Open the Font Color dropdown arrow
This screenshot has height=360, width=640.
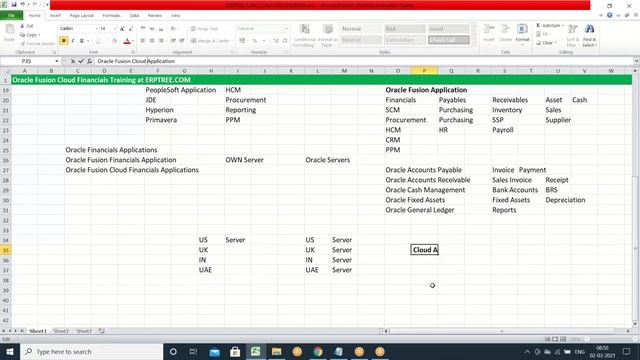point(133,41)
